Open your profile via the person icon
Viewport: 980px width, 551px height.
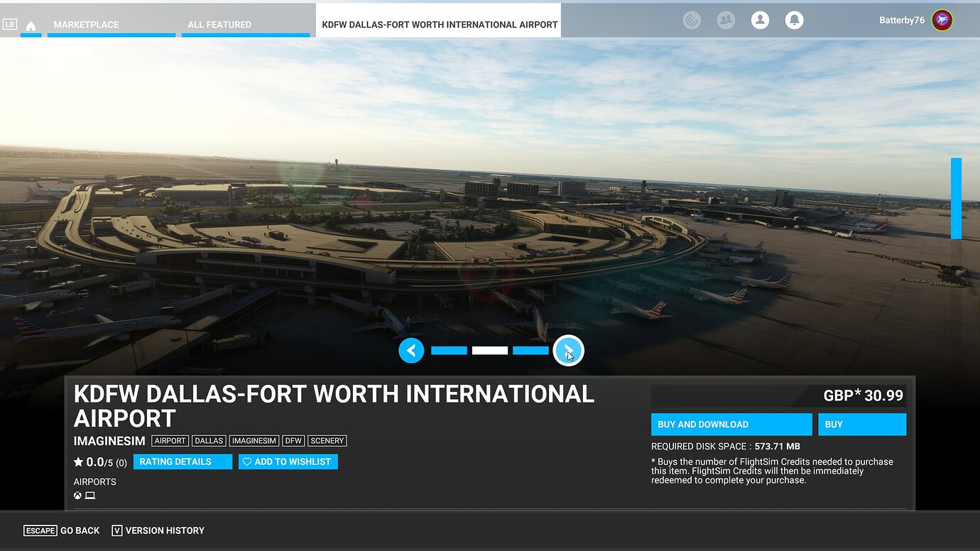point(760,20)
